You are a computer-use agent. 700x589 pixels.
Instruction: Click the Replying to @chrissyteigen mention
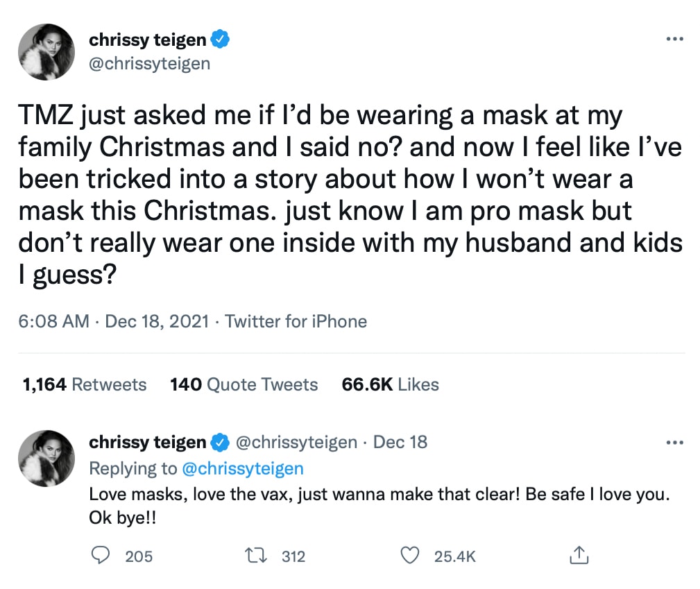(242, 468)
